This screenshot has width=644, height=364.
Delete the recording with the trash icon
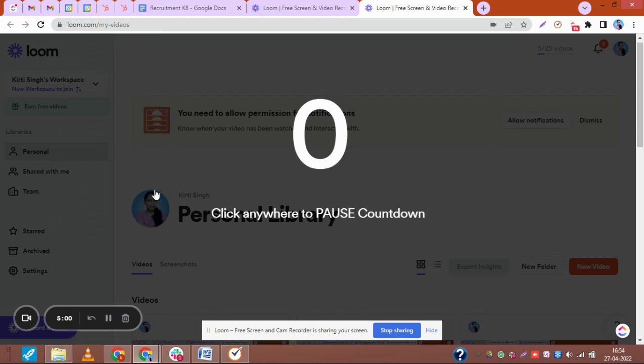(125, 318)
